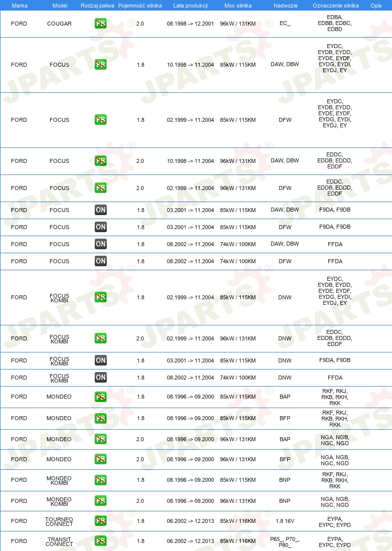Viewport: 392px width, 551px height.
Task: Click the EC_ body type cell
Action: click(285, 24)
